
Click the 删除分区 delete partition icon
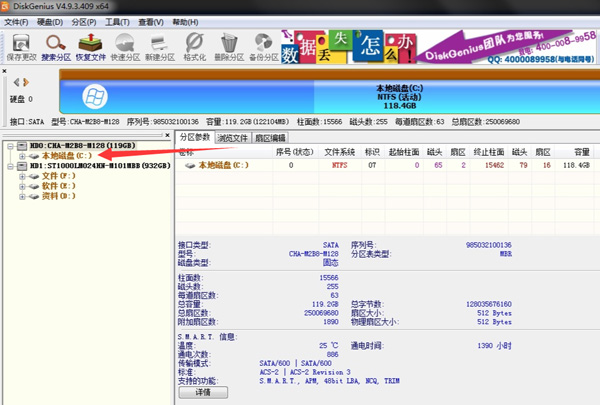(x=230, y=45)
